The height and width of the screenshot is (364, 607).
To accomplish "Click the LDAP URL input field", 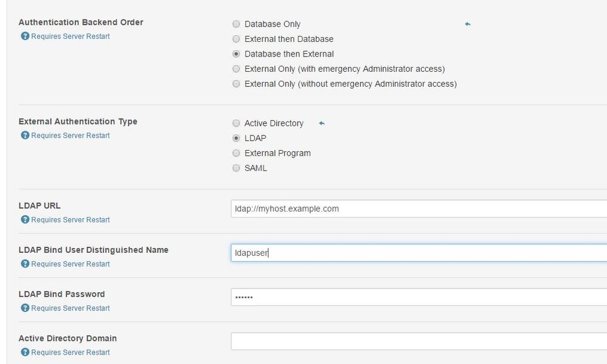I will 418,209.
